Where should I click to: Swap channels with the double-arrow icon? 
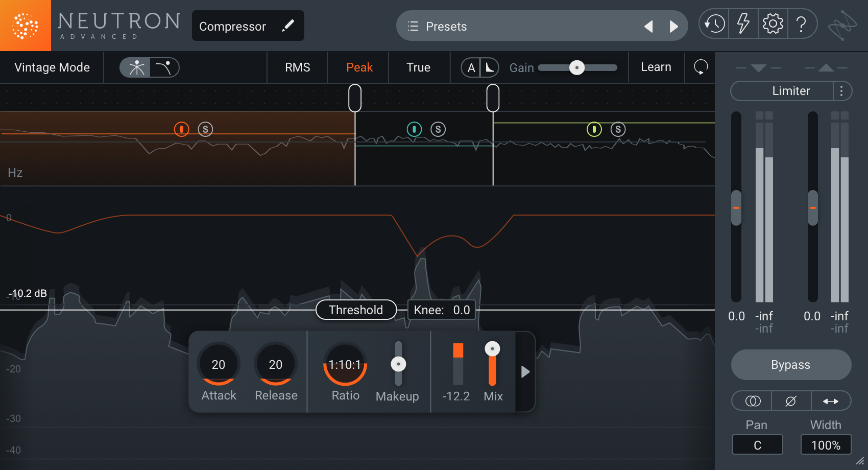pyautogui.click(x=831, y=401)
